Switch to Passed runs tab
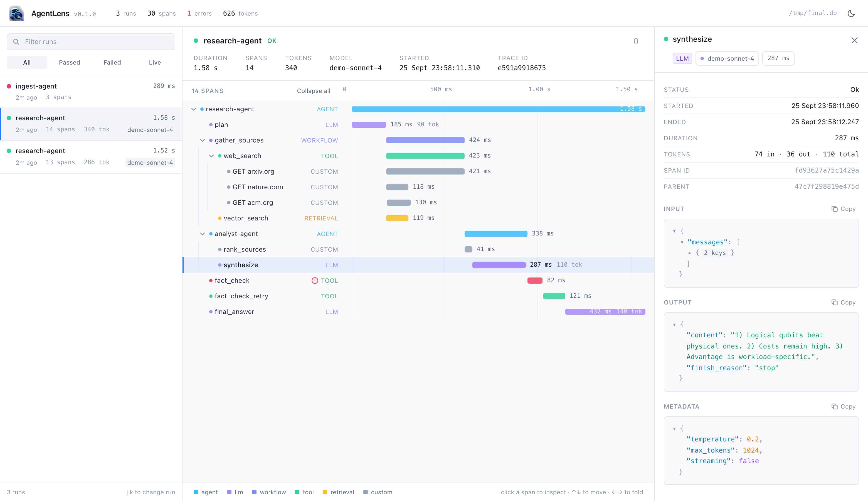This screenshot has height=501, width=868. click(x=70, y=62)
